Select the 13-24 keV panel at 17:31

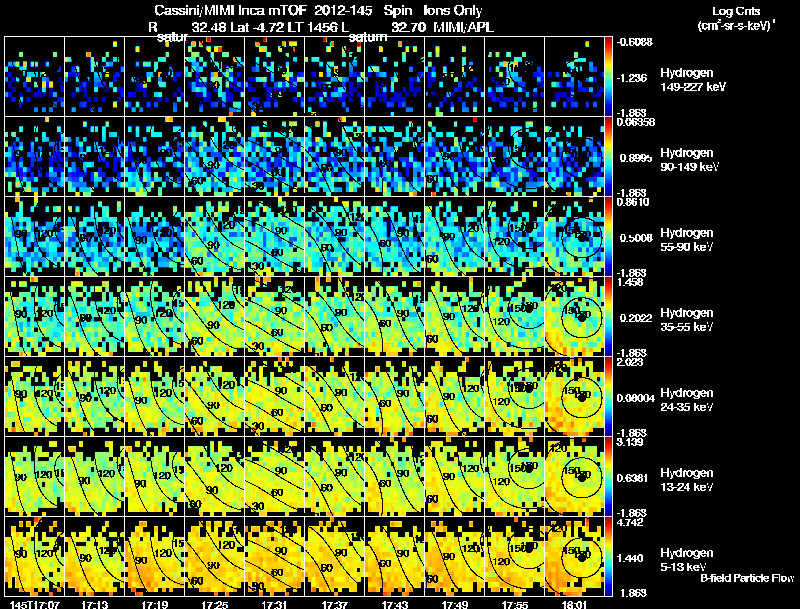(x=274, y=477)
